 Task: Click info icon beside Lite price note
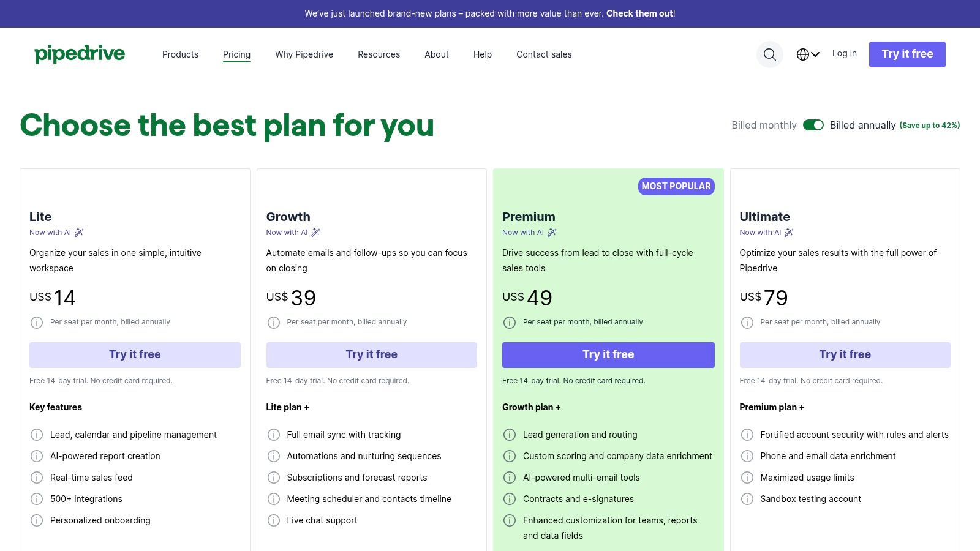(37, 322)
